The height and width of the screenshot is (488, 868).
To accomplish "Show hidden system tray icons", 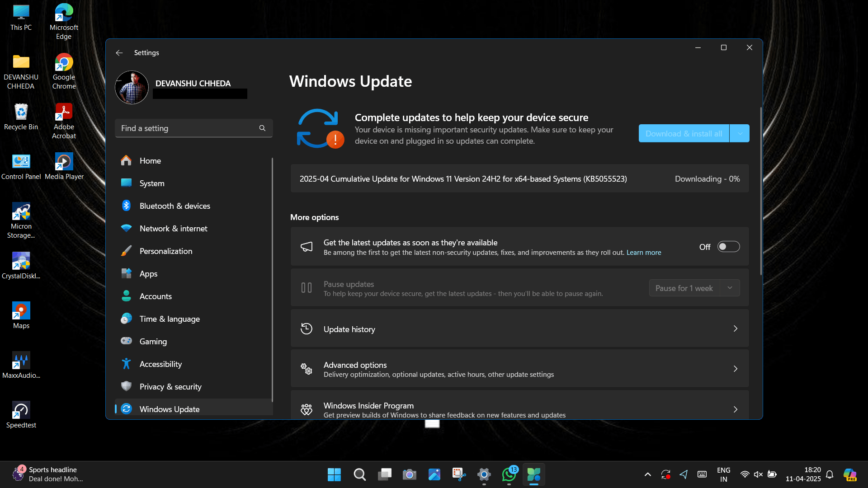I will pyautogui.click(x=647, y=474).
